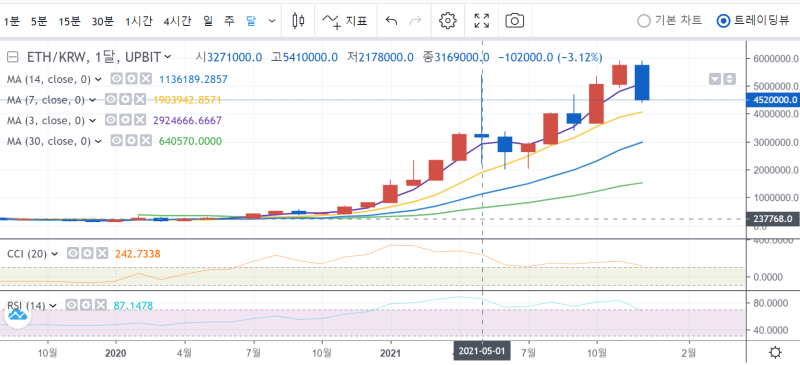Viewport: 800px width, 365px height.
Task: Remove the RSI indicator
Action: pyautogui.click(x=101, y=305)
